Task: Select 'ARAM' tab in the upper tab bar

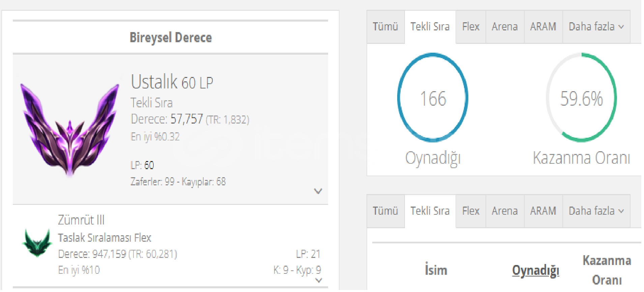Action: pyautogui.click(x=543, y=27)
